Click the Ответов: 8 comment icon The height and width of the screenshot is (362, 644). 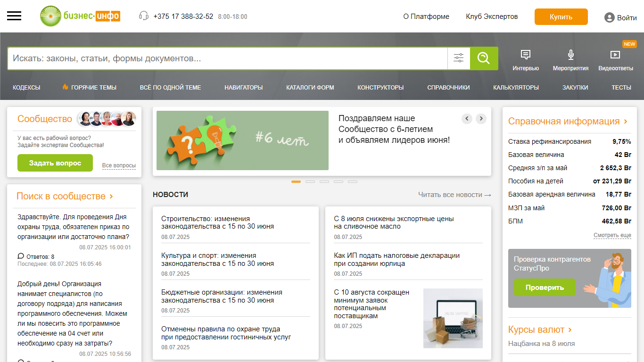21,256
